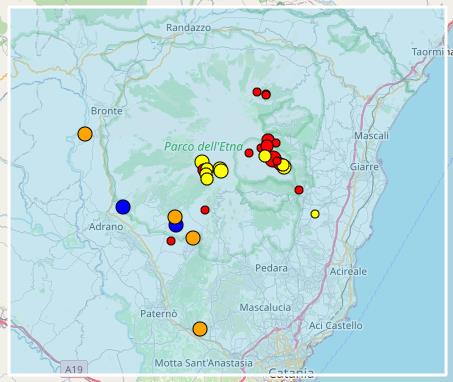Select the blue marker above Adrano
This screenshot has width=453, height=382.
click(x=123, y=207)
